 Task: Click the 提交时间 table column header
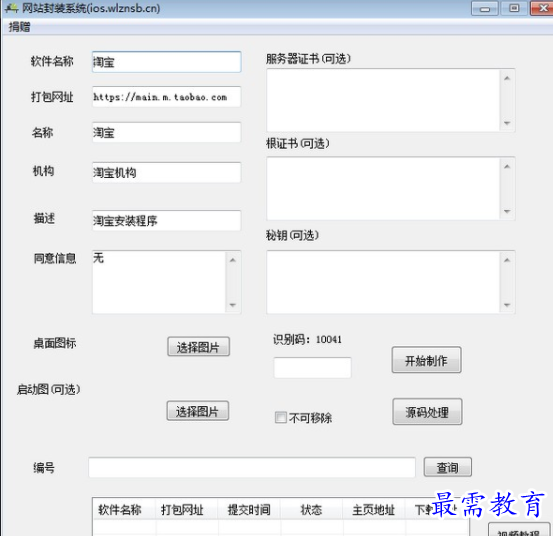[249, 509]
